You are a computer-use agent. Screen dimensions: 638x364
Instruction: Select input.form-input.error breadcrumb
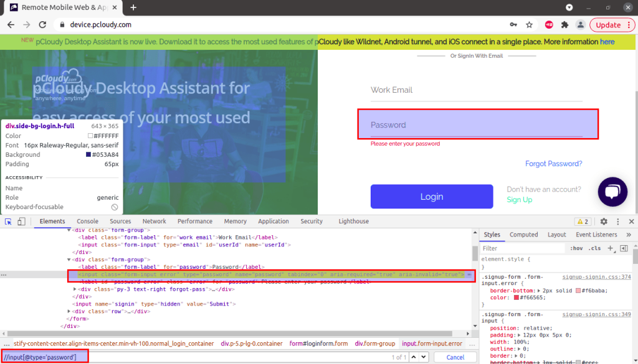[x=432, y=343]
